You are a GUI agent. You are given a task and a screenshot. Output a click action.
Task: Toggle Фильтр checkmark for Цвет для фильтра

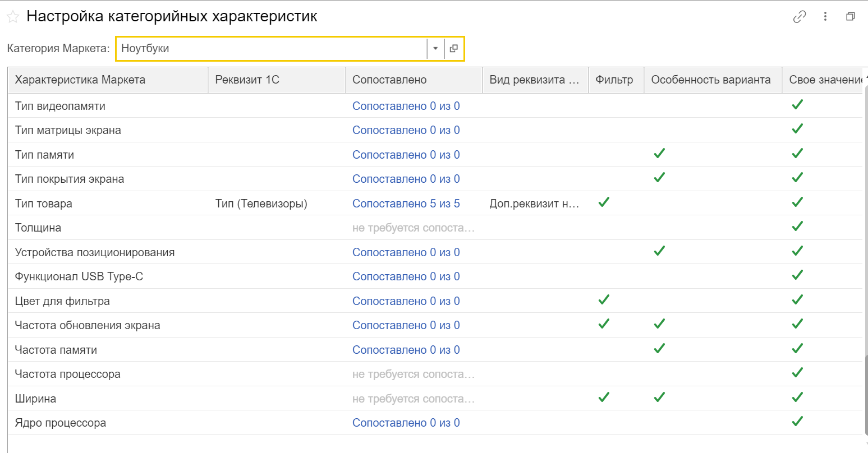(x=604, y=300)
